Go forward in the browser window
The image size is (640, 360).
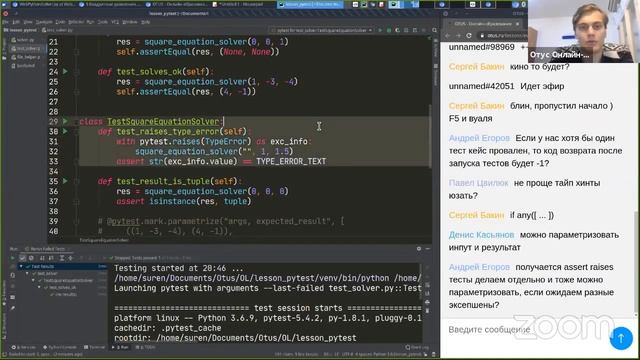click(458, 36)
